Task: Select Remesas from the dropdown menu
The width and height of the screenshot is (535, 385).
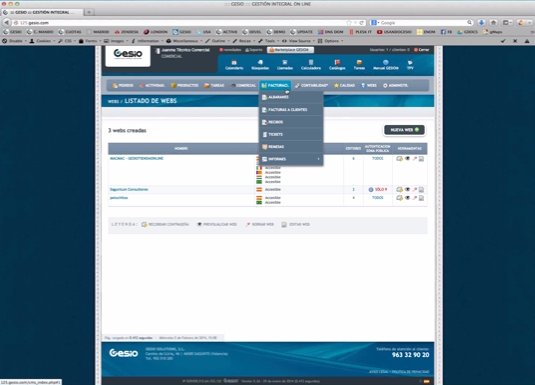Action: (x=291, y=147)
